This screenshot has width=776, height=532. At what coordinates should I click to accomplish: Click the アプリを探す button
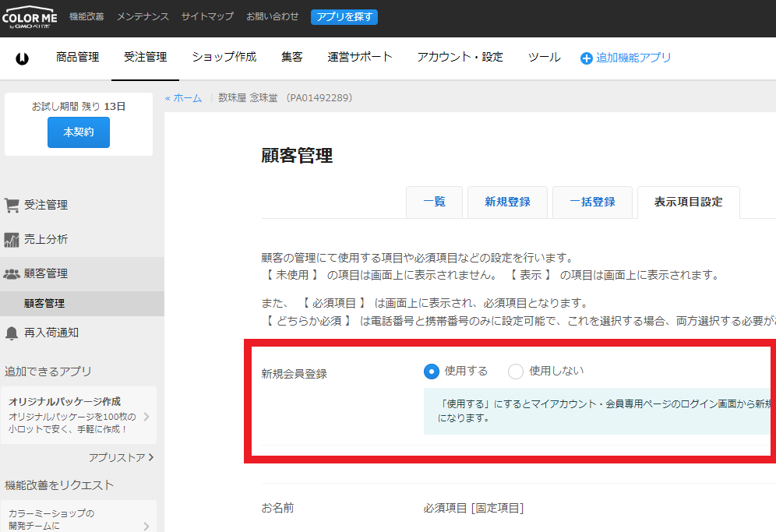[x=344, y=16]
